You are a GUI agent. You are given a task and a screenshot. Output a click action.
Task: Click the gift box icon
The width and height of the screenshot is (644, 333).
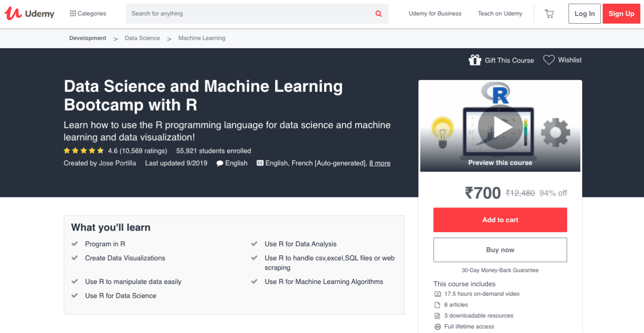coord(475,60)
